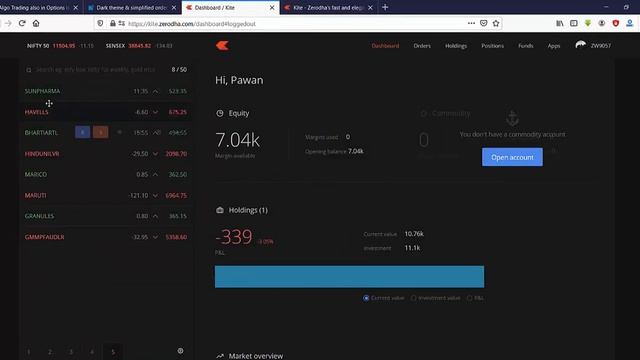
Task: Open page actions three-dot menu
Action: [471, 23]
